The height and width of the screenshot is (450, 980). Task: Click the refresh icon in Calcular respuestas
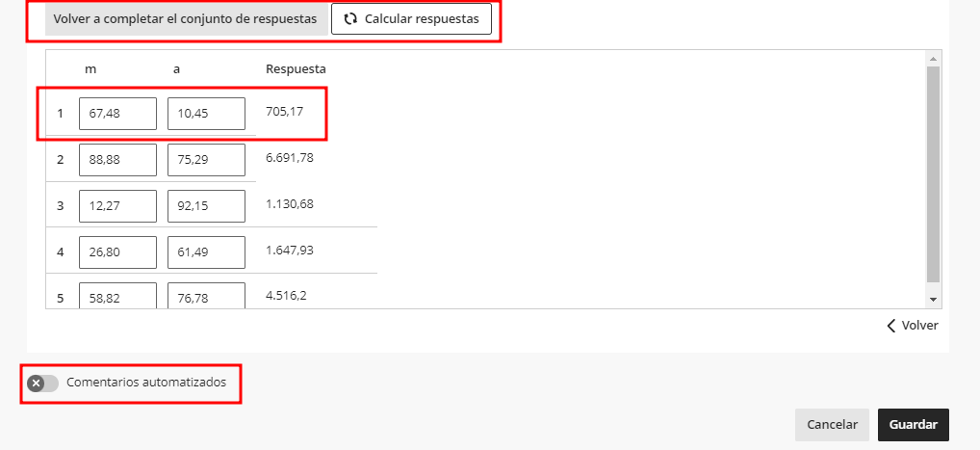pyautogui.click(x=350, y=19)
